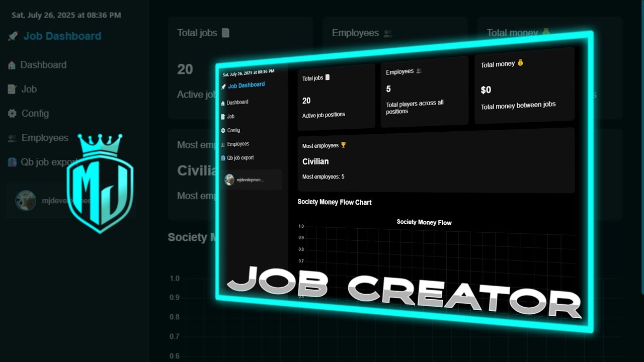Click the 0.9 axis label in the background chart
Screen dimensions: 644x362
[x=174, y=298]
